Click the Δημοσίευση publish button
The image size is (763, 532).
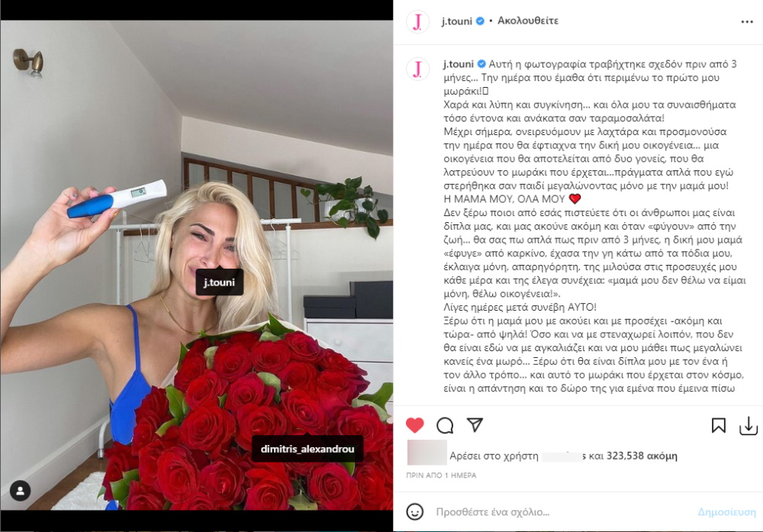[x=726, y=512]
